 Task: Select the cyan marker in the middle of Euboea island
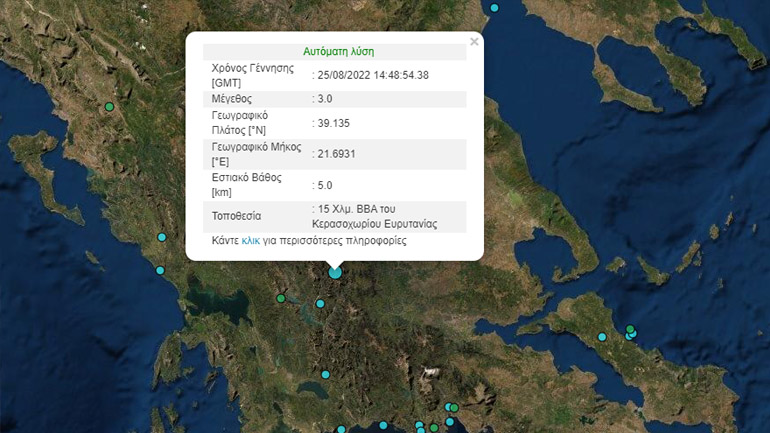coord(602,337)
